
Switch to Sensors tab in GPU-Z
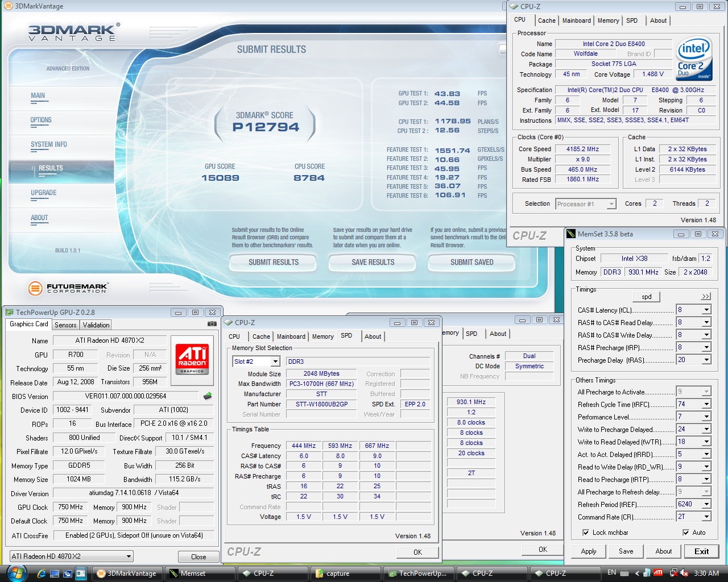tap(65, 325)
